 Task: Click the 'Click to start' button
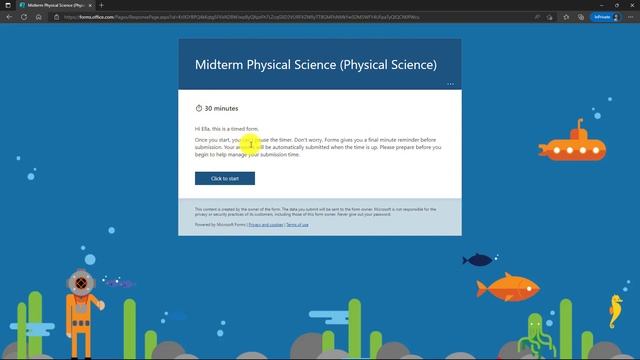225,178
